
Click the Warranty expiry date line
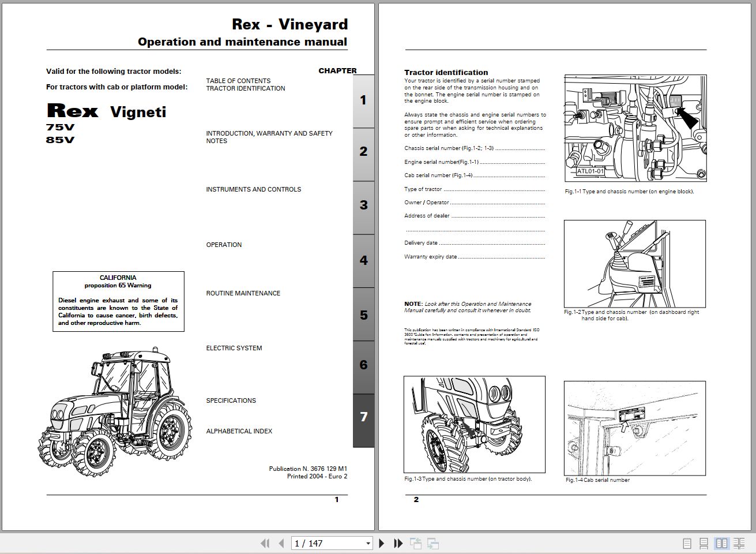coord(475,257)
